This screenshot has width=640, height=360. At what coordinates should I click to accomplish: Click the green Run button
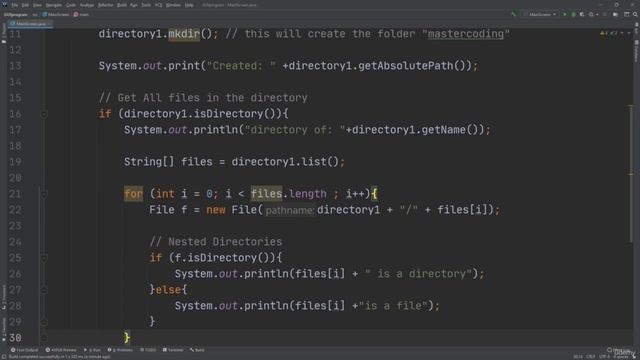[565, 14]
